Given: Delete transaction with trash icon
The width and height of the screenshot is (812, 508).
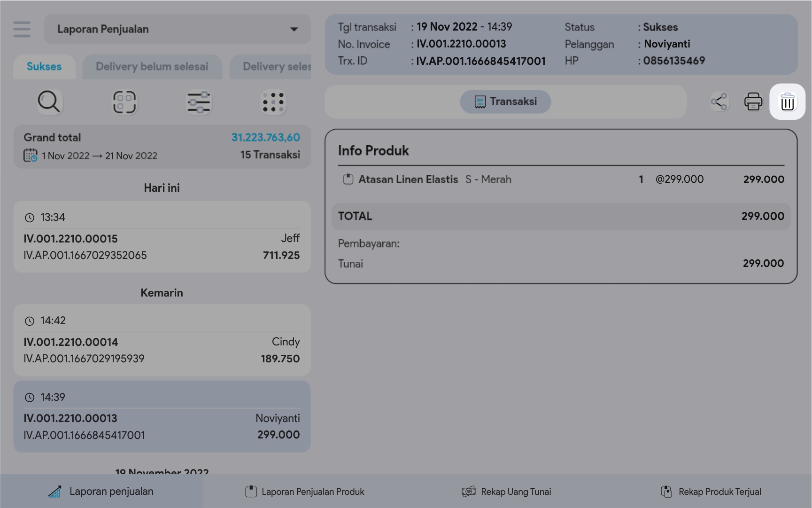Looking at the screenshot, I should point(787,102).
